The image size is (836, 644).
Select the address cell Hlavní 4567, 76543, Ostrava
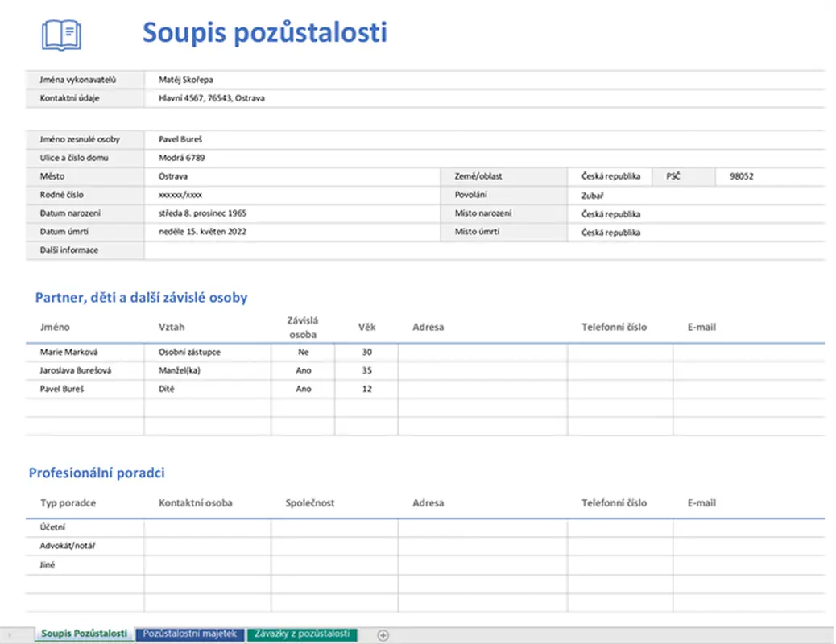click(x=484, y=98)
